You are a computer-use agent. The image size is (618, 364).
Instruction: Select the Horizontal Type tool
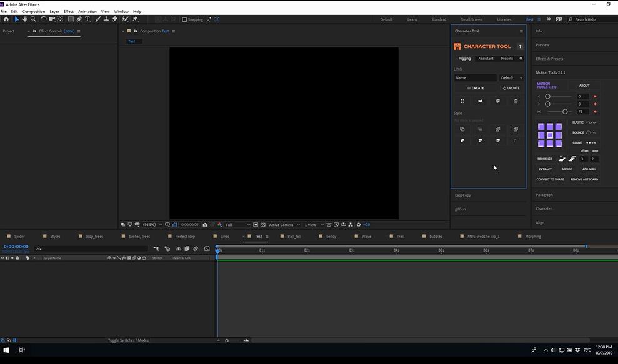tap(87, 19)
